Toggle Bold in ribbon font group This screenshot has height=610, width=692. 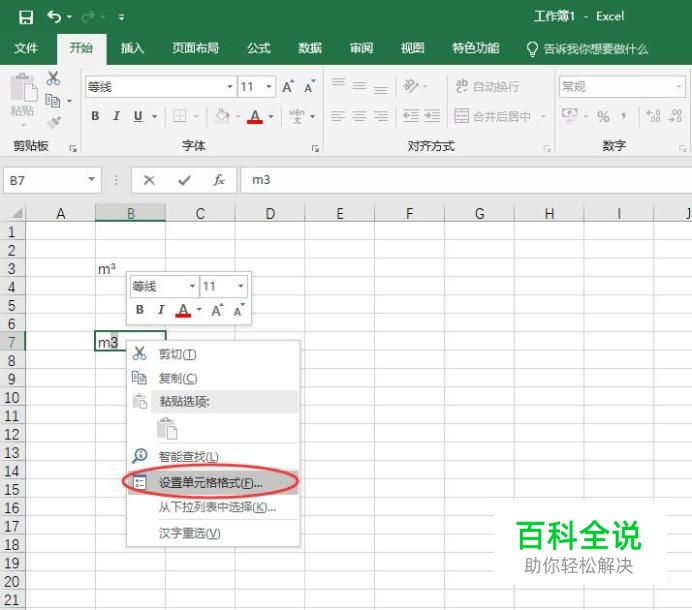click(95, 116)
